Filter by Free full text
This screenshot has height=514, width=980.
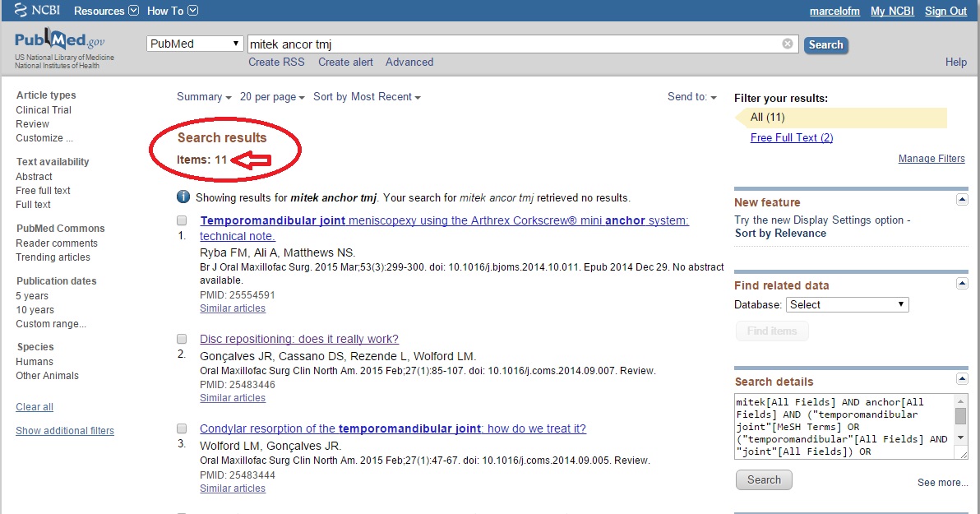point(43,191)
